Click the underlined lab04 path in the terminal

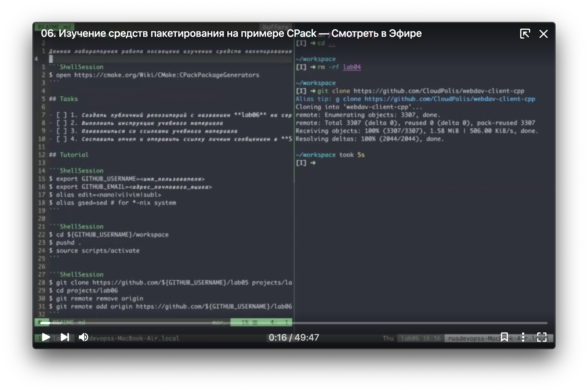352,67
